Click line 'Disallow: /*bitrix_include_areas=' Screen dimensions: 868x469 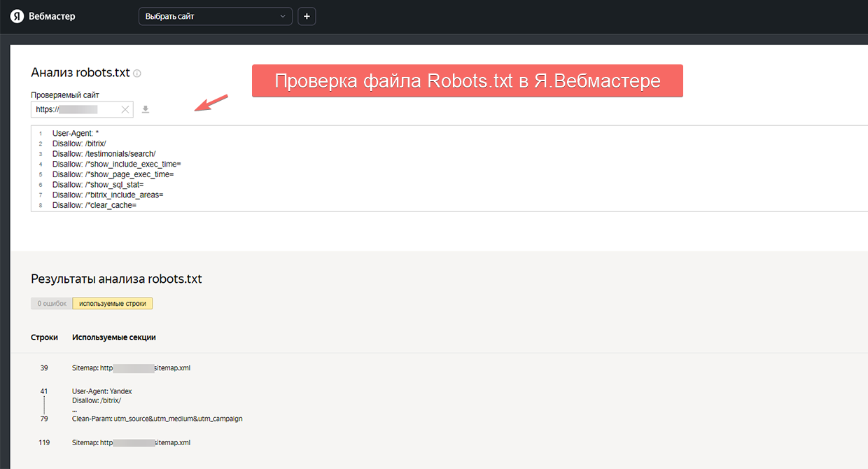(x=108, y=195)
